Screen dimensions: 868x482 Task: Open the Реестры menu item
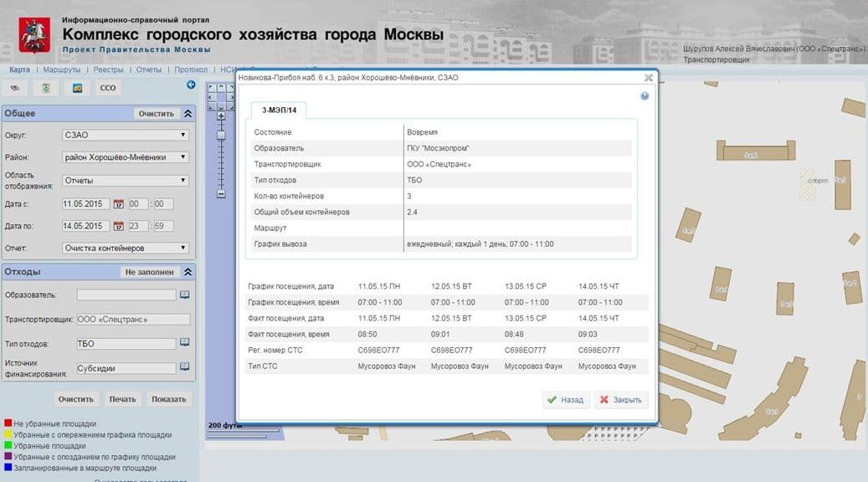click(x=108, y=69)
